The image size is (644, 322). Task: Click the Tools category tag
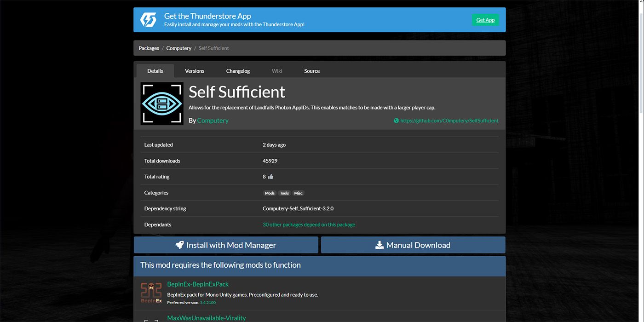[x=284, y=193]
